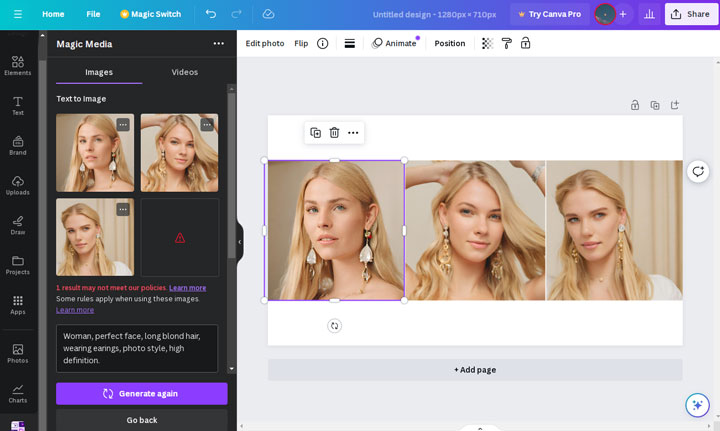Open options for second generated image

click(x=207, y=124)
